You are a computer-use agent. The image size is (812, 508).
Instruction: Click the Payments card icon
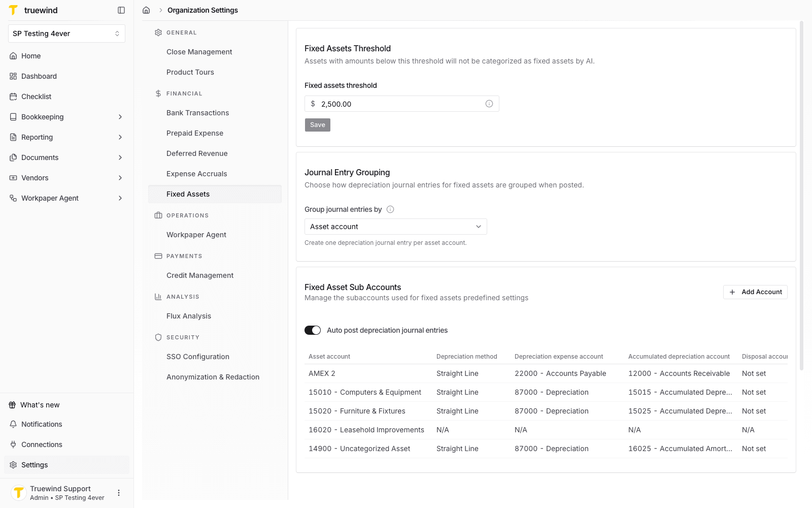pos(158,256)
